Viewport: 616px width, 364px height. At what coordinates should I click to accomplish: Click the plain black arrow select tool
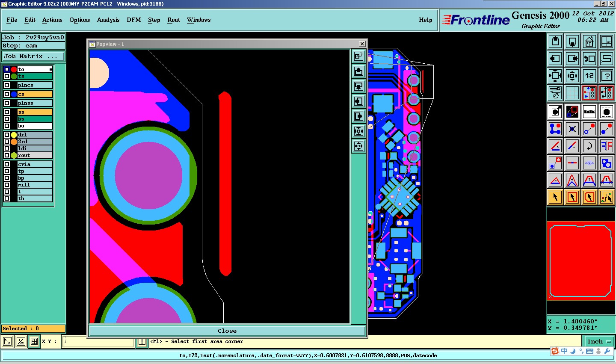click(555, 197)
